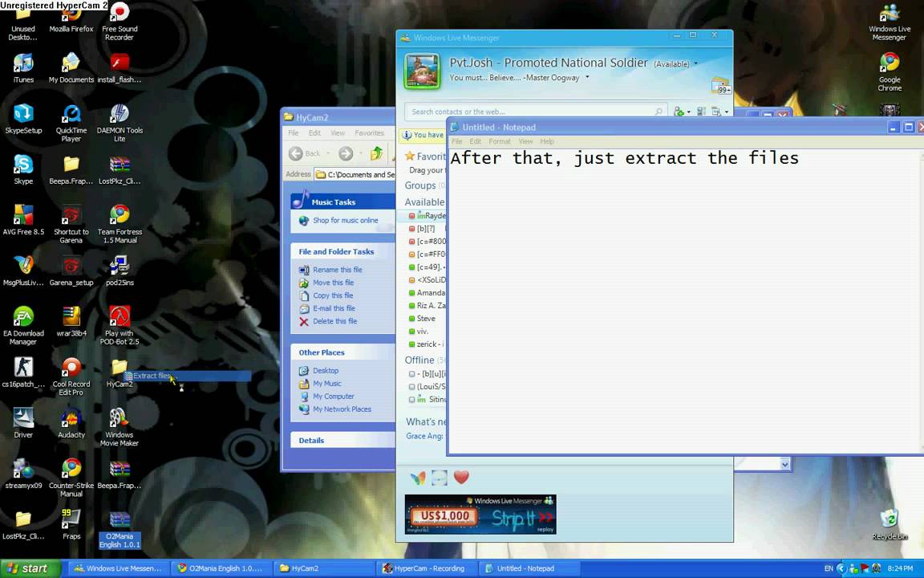Open Favorites menu in HyCam2 window
The height and width of the screenshot is (578, 924).
point(369,133)
